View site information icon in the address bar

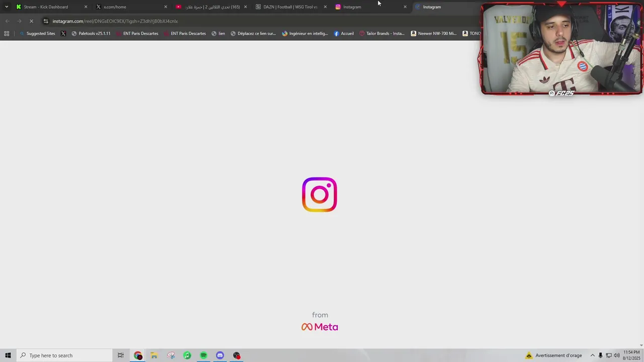click(46, 21)
